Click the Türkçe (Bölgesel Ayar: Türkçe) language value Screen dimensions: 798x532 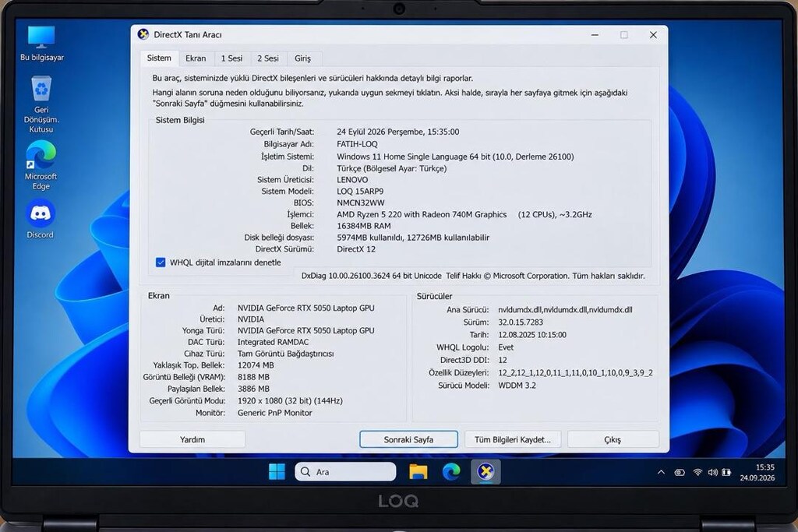(x=392, y=168)
